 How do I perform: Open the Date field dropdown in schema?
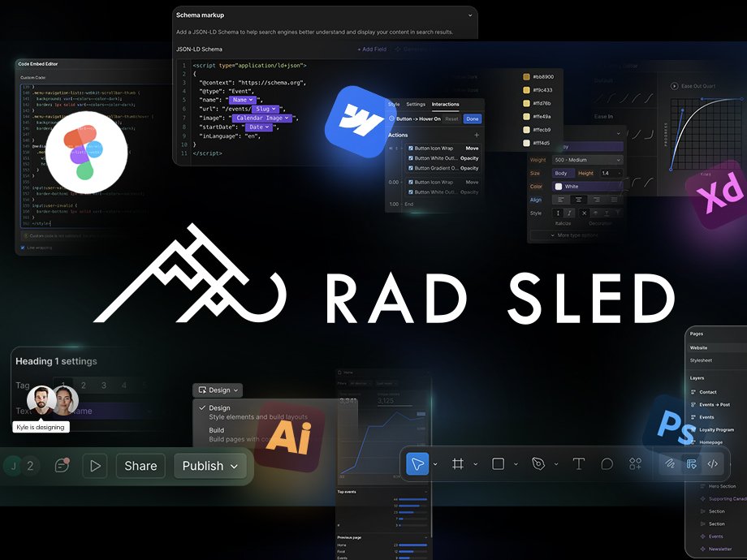coord(260,127)
